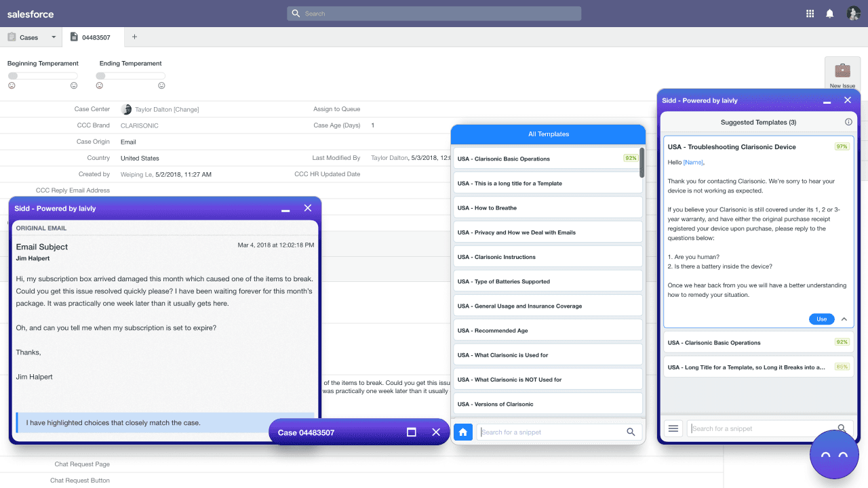Viewport: 868px width, 488px height.
Task: Select USA - Clarisonic Instructions template
Action: pyautogui.click(x=547, y=257)
